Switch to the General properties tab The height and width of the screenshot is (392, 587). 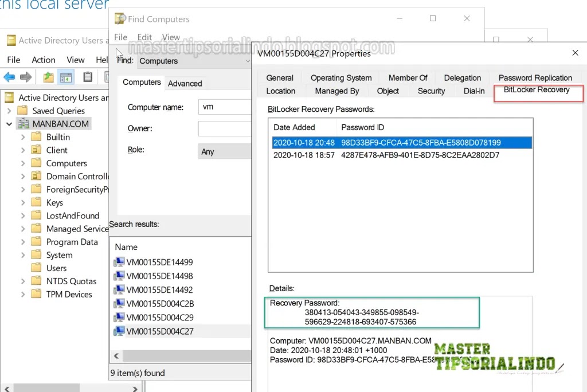point(280,77)
